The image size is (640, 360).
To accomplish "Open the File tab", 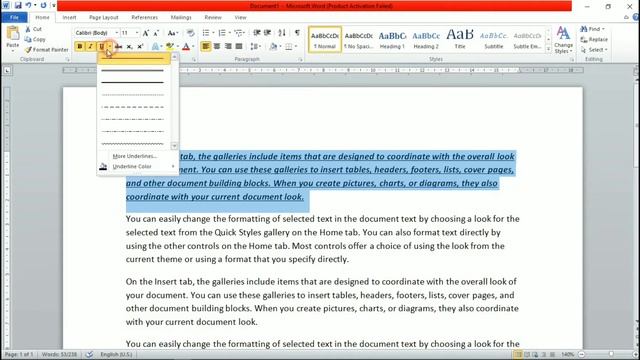I will 14,17.
